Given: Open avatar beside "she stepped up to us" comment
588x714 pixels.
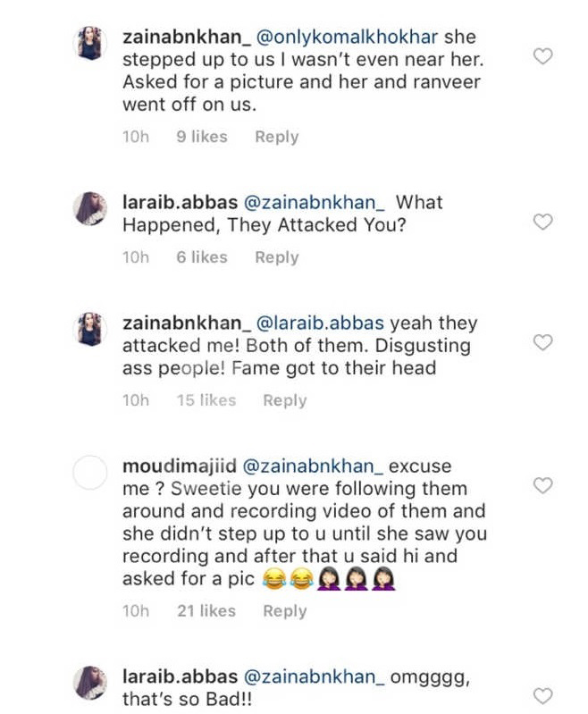Looking at the screenshot, I should point(90,44).
